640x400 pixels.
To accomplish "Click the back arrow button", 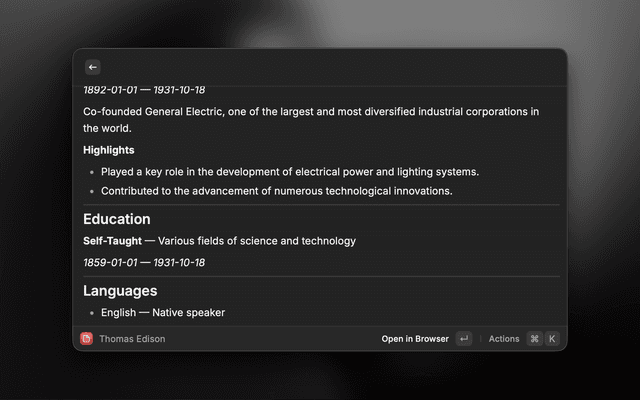I will 93,67.
